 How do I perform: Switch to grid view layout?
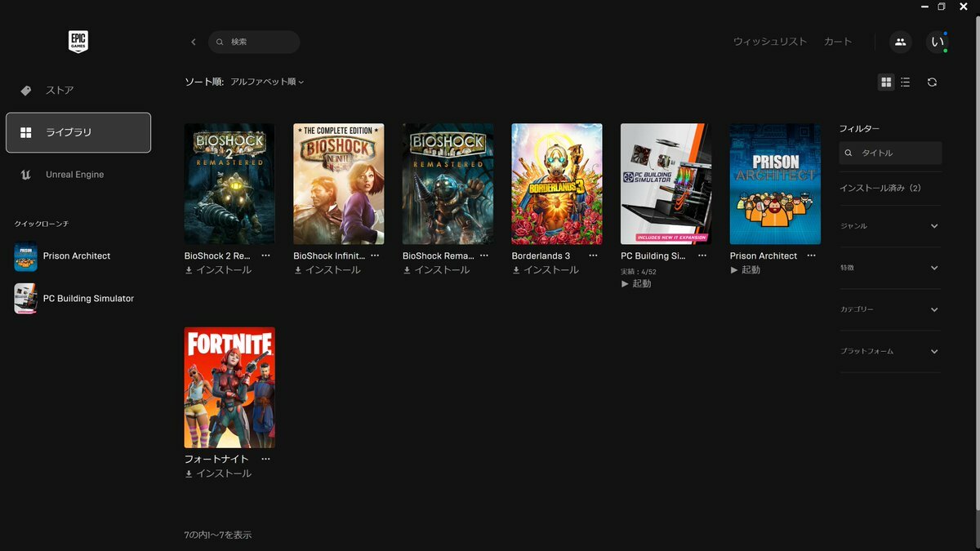pos(886,82)
